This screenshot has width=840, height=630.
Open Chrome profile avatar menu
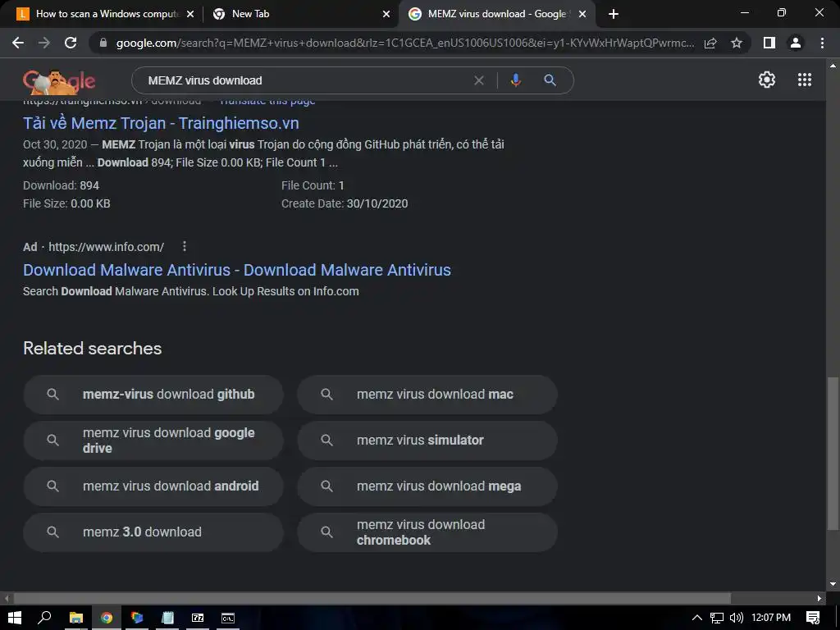coord(796,43)
